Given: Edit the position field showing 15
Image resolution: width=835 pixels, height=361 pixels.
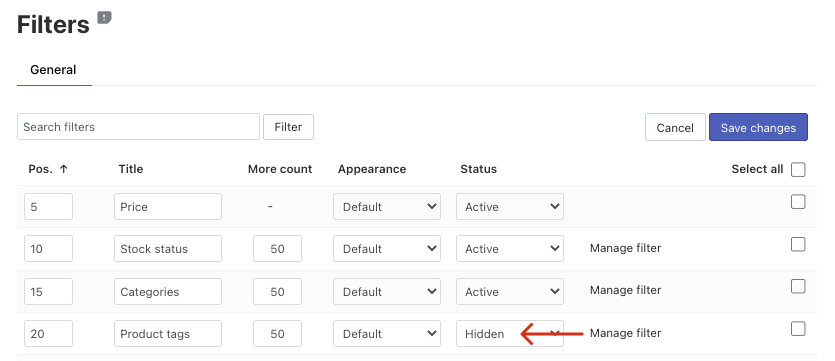Looking at the screenshot, I should (x=48, y=291).
